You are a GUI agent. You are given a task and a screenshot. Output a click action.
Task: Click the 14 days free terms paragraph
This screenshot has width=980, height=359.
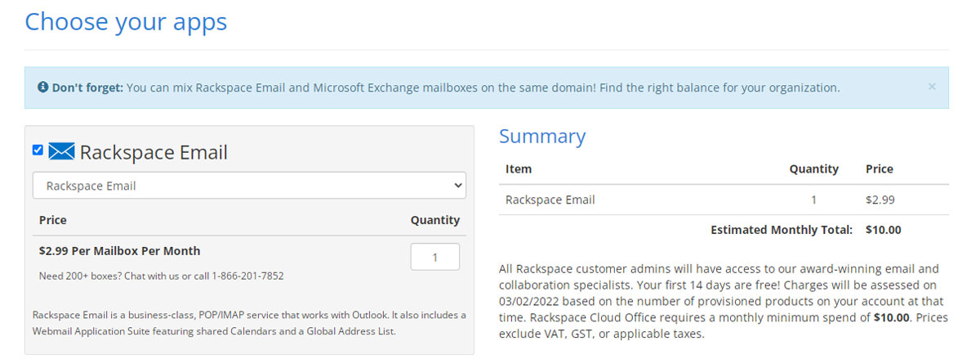tap(724, 301)
